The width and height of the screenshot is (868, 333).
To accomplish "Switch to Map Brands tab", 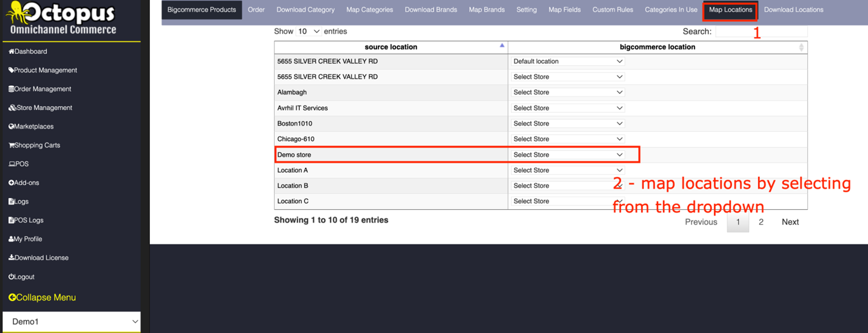I will click(x=487, y=10).
